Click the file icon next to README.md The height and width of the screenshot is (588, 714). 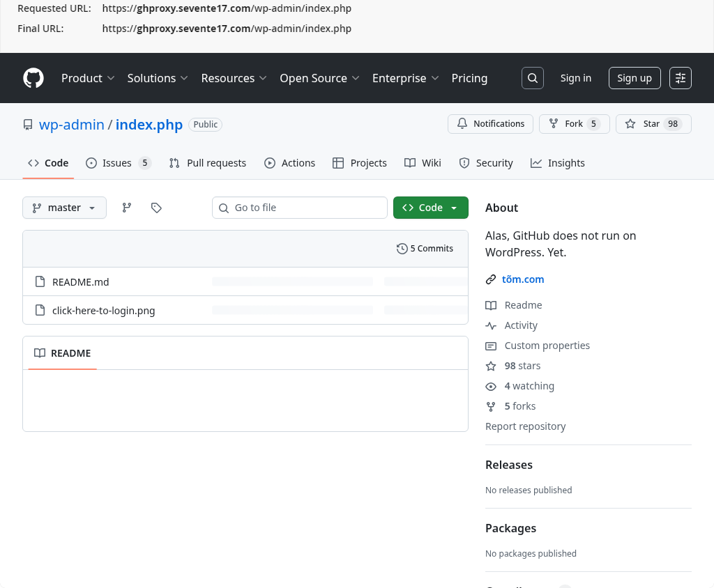tap(40, 282)
